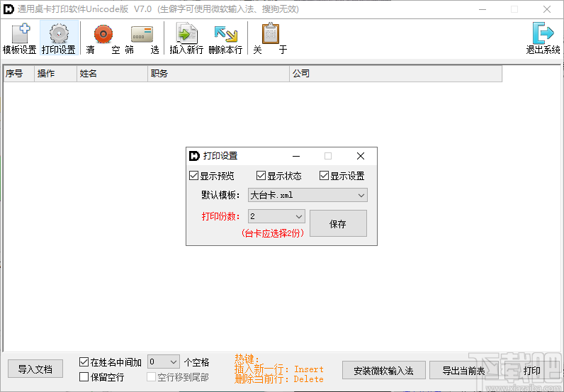The height and width of the screenshot is (392, 564).
Task: Click the 导出当前表 button
Action: point(463,371)
